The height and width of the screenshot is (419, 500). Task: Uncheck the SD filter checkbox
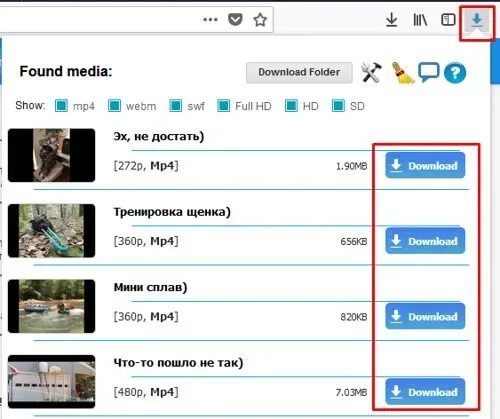click(x=338, y=106)
